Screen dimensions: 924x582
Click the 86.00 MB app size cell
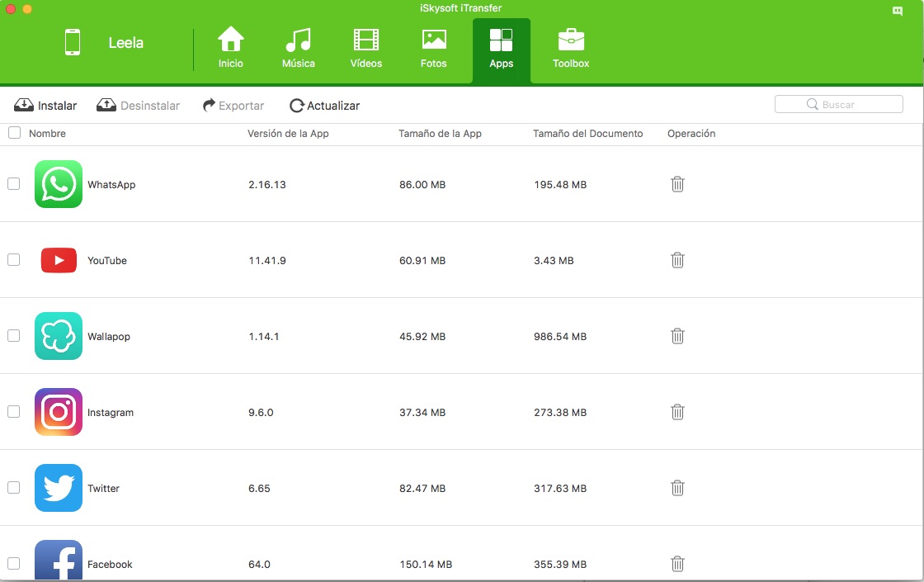(x=422, y=185)
